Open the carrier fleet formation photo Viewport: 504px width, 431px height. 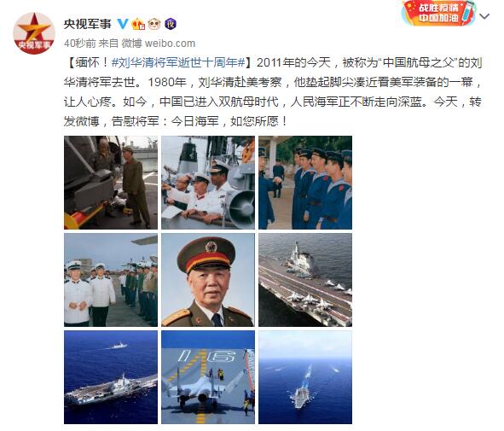(x=305, y=377)
